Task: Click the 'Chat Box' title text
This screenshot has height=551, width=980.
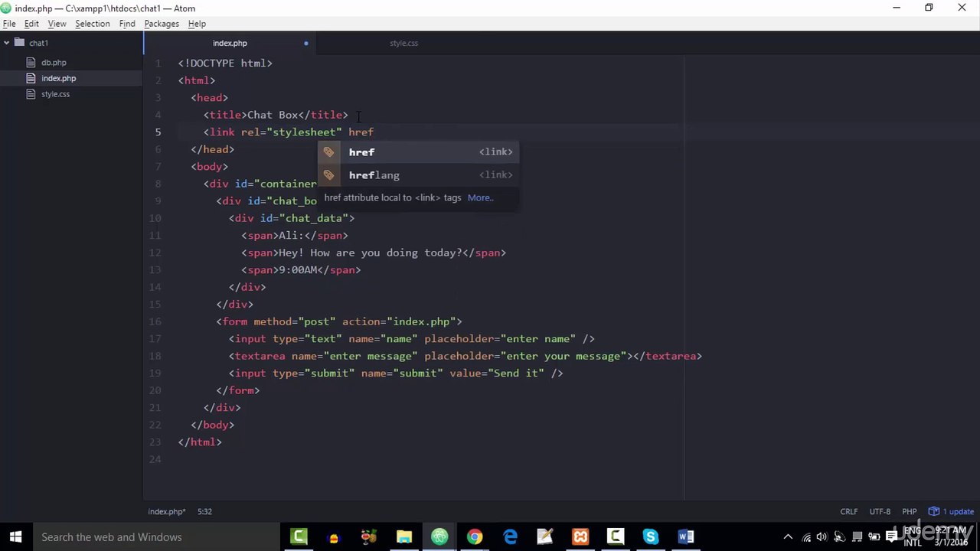Action: [x=273, y=115]
